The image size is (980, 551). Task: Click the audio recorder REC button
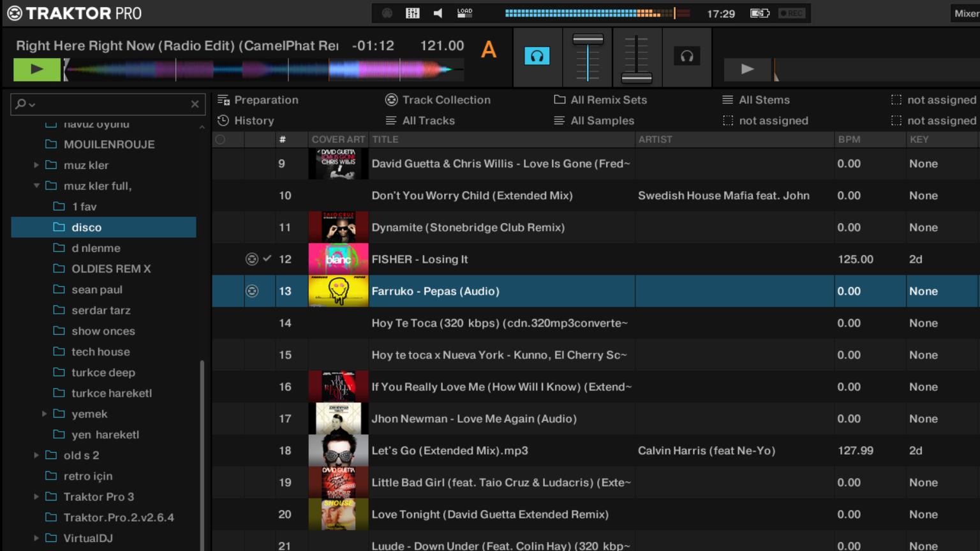[792, 13]
